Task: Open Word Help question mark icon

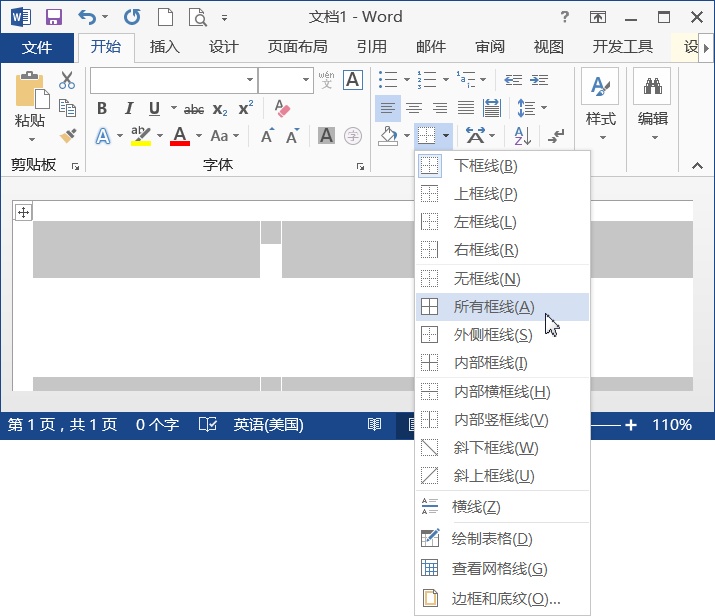Action: 565,17
